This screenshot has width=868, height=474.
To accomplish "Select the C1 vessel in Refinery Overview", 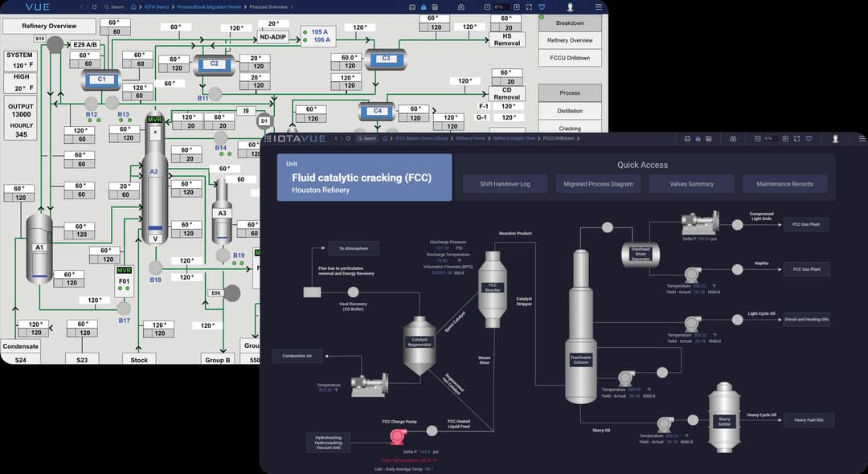I will pos(100,80).
